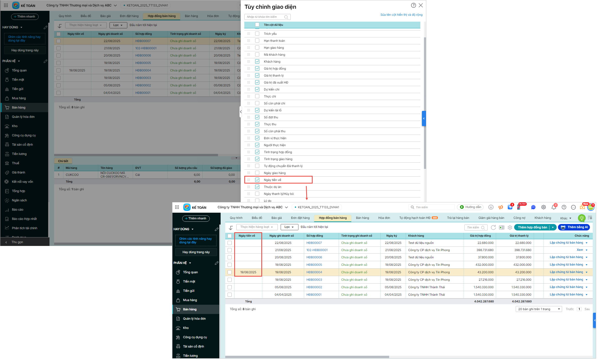Open page size dropdown 20 bản ghi

tap(539, 309)
